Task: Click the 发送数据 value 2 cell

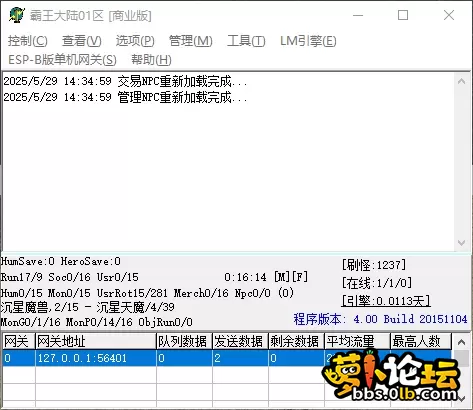Action: (240, 358)
